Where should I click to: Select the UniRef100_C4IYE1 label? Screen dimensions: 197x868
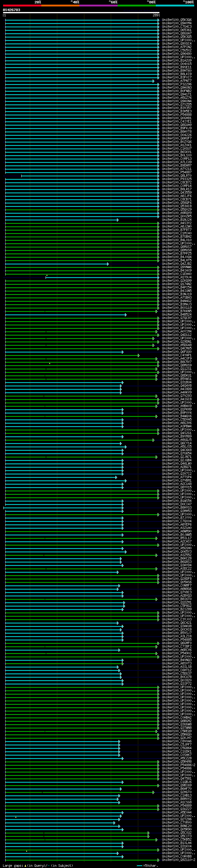177,121
